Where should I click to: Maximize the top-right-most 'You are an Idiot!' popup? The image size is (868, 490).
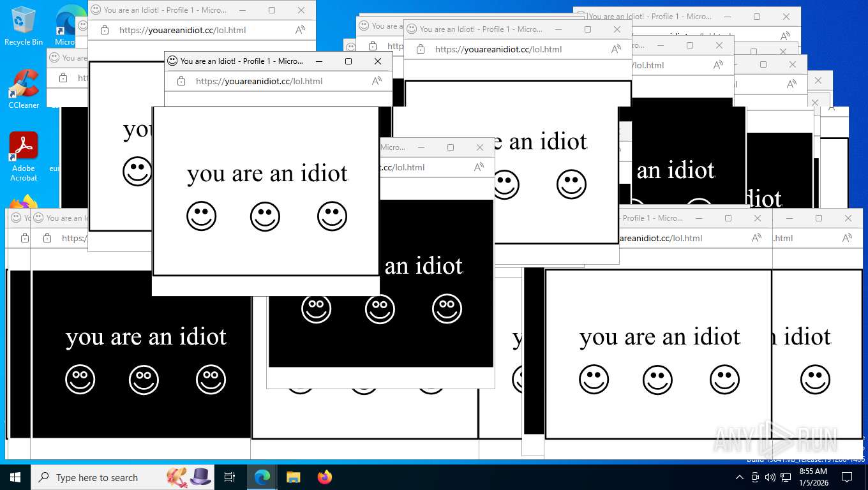point(757,17)
